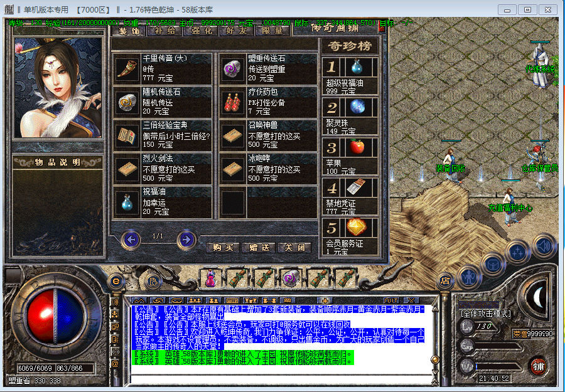Click the 苹果 apple in 奇珍榜
The width and height of the screenshot is (565, 392).
[357, 148]
